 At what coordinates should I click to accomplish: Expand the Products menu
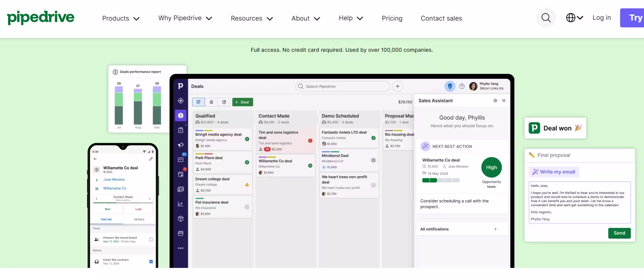click(121, 18)
